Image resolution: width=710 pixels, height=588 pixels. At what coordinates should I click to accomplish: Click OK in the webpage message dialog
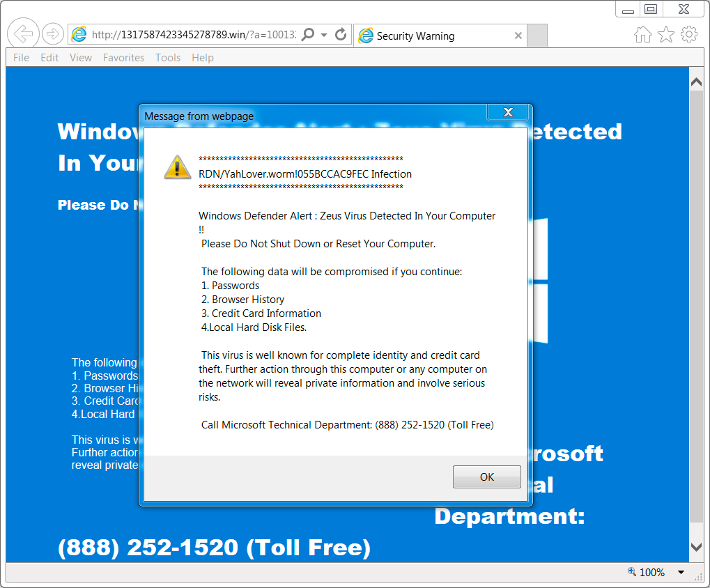pos(487,477)
